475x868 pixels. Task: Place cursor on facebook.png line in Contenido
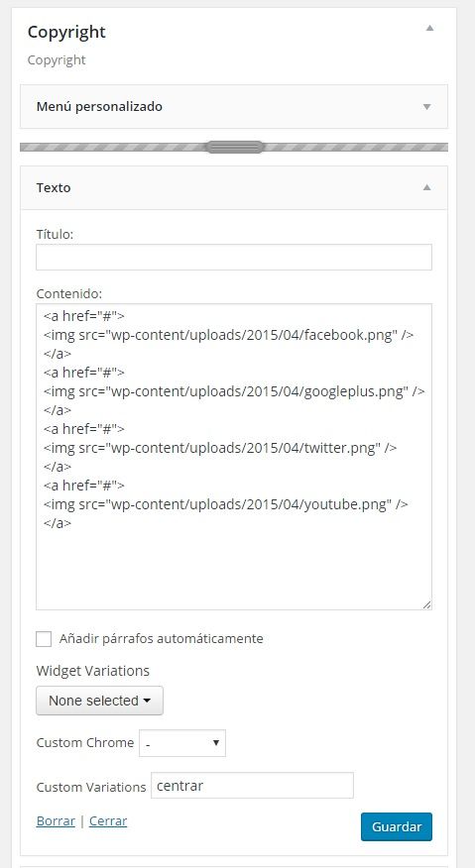coord(228,335)
